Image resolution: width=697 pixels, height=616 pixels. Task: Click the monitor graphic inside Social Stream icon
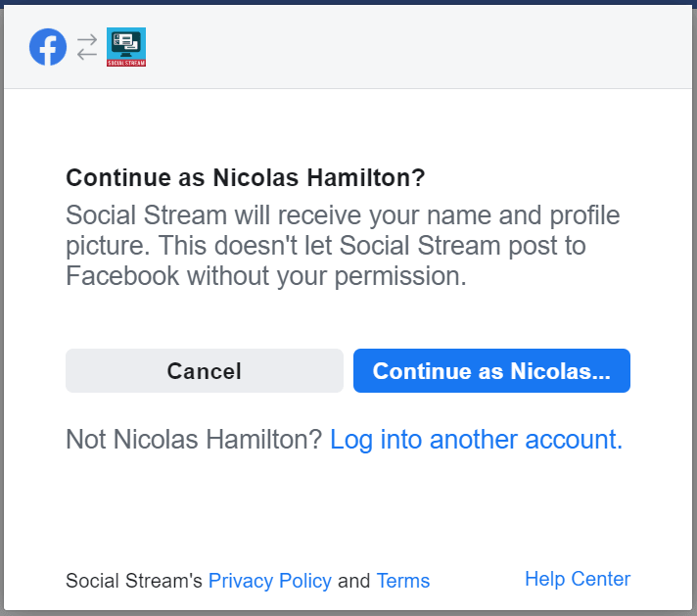[126, 44]
